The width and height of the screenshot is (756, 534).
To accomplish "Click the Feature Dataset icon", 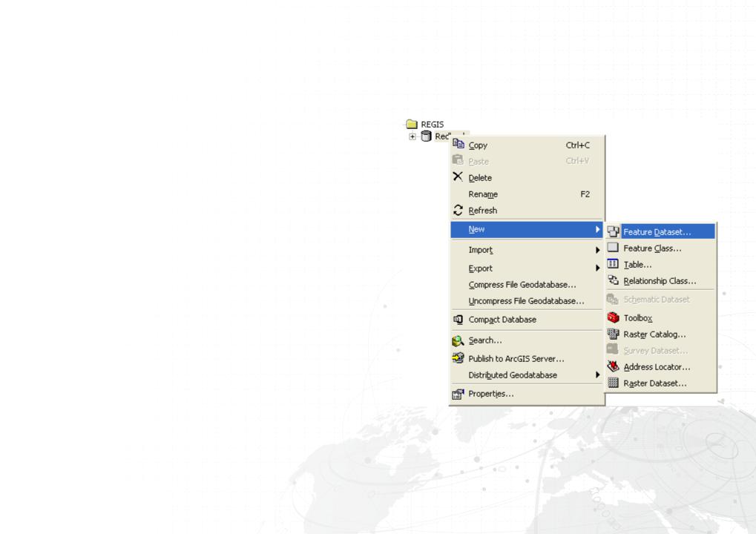I will [613, 232].
